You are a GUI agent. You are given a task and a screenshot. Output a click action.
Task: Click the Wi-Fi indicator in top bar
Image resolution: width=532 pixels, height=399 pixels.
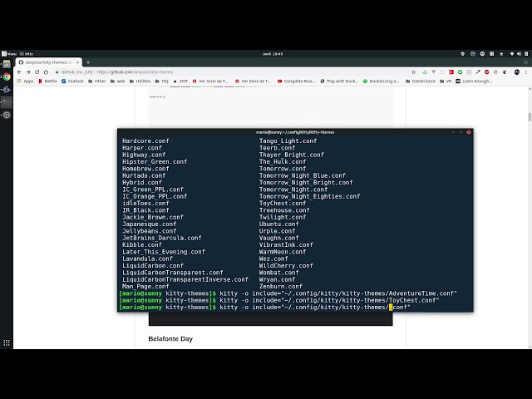512,53
